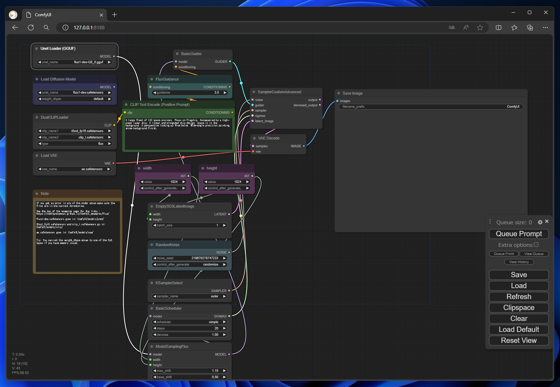Collapse the VAE Decode node title dot
This screenshot has width=560, height=387.
[254, 138]
